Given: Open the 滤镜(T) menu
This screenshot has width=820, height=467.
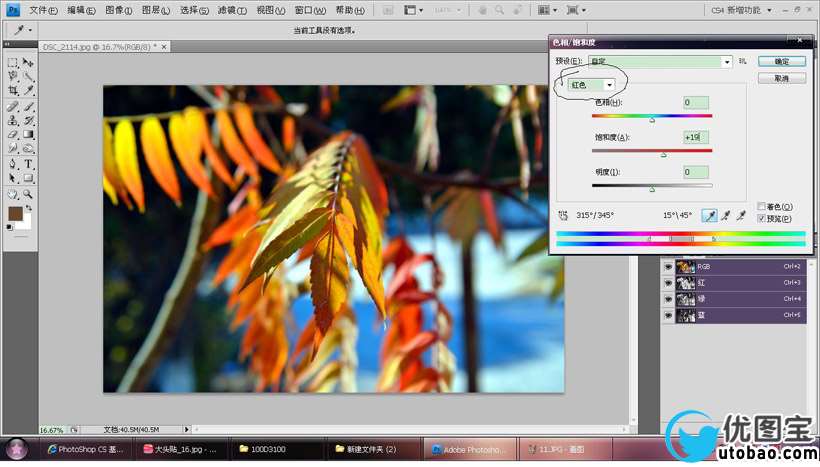Looking at the screenshot, I should click(x=232, y=10).
